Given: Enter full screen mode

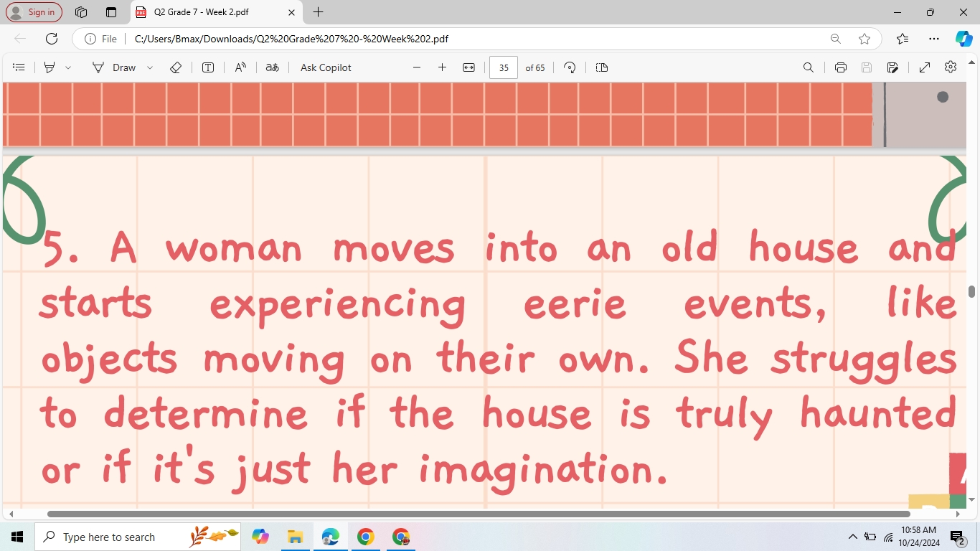Looking at the screenshot, I should coord(925,67).
